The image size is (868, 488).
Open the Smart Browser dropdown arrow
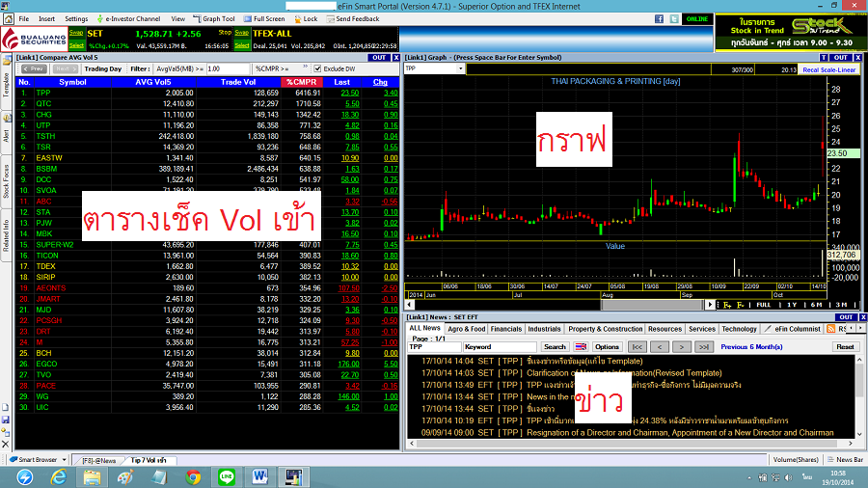(x=65, y=460)
